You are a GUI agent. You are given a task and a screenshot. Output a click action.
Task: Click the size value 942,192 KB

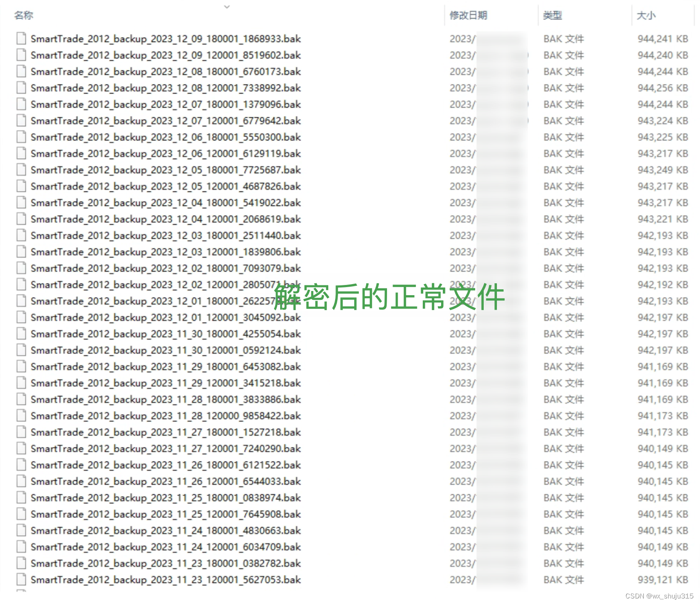663,285
